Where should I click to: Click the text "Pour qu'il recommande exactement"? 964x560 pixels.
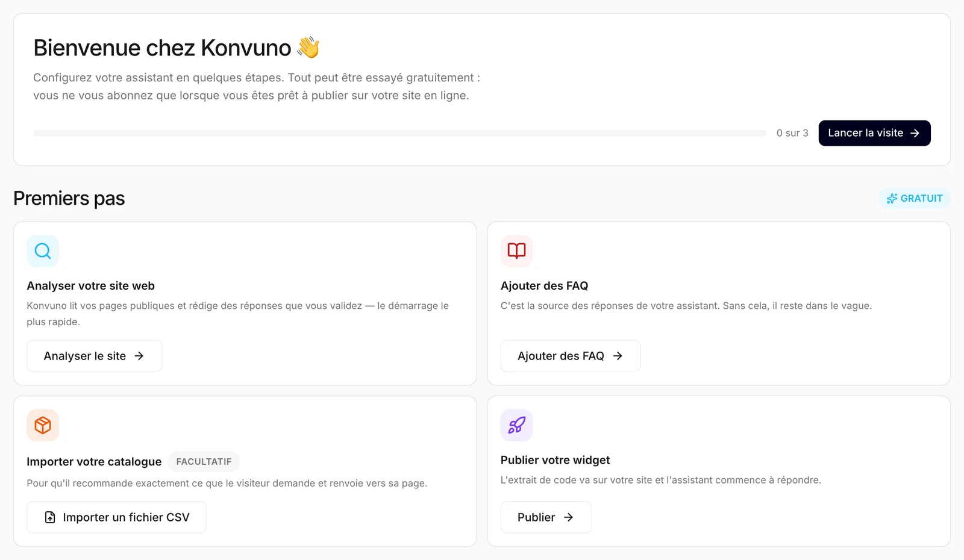[227, 484]
